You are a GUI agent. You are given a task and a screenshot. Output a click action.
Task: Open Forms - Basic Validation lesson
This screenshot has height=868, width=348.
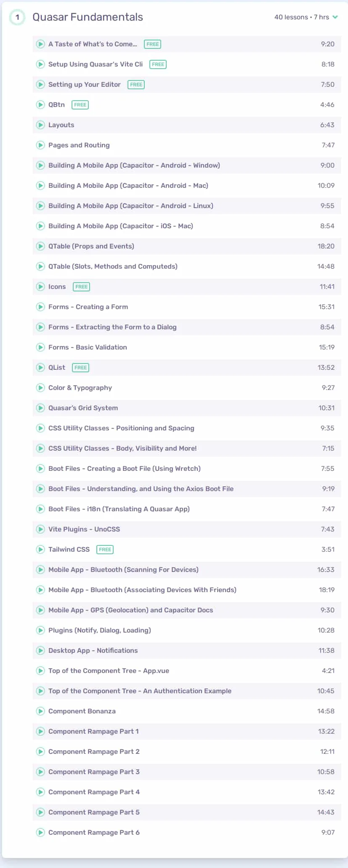187,347
